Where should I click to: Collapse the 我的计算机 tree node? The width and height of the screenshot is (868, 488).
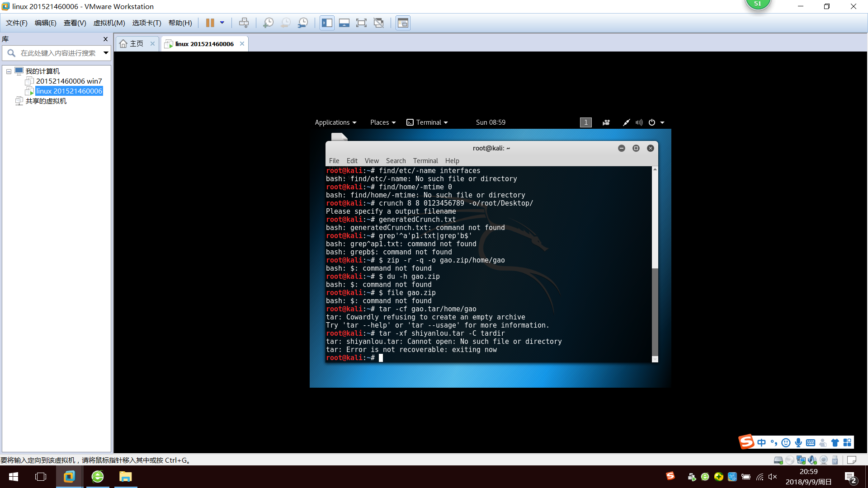pyautogui.click(x=9, y=71)
